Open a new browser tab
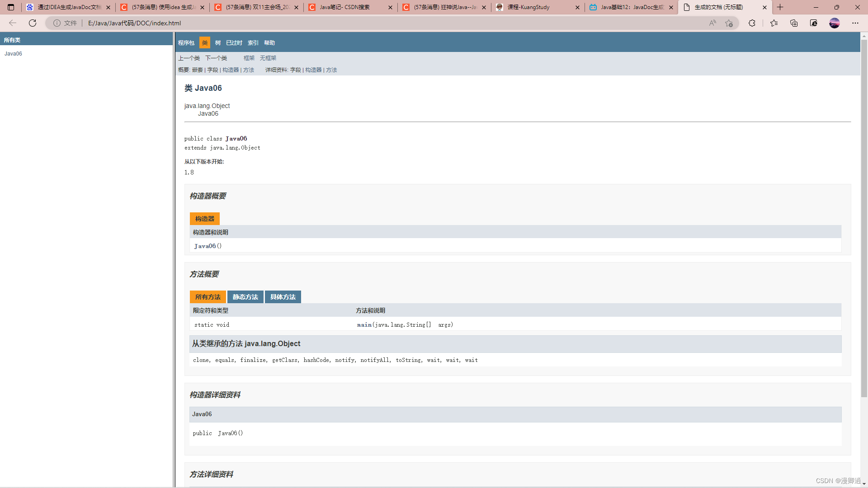Image resolution: width=868 pixels, height=488 pixels. tap(780, 7)
